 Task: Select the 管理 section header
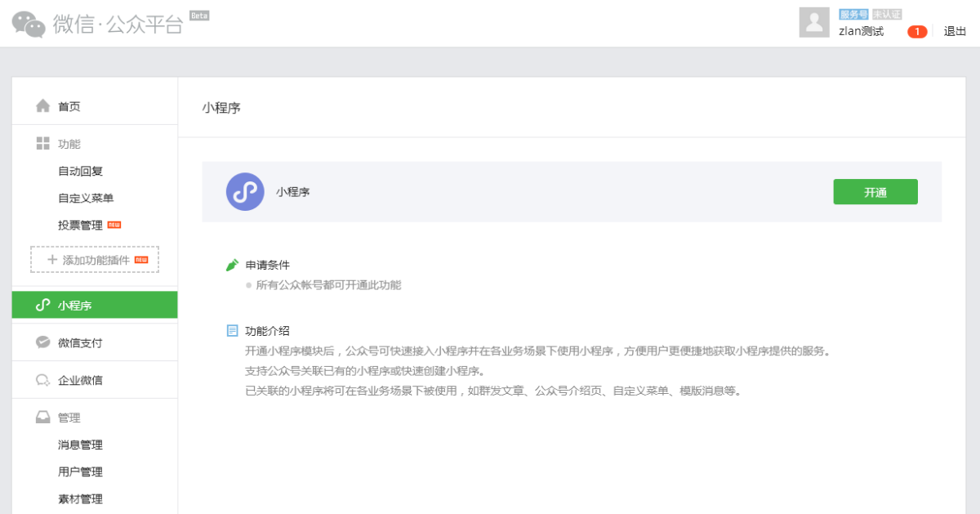pos(69,418)
